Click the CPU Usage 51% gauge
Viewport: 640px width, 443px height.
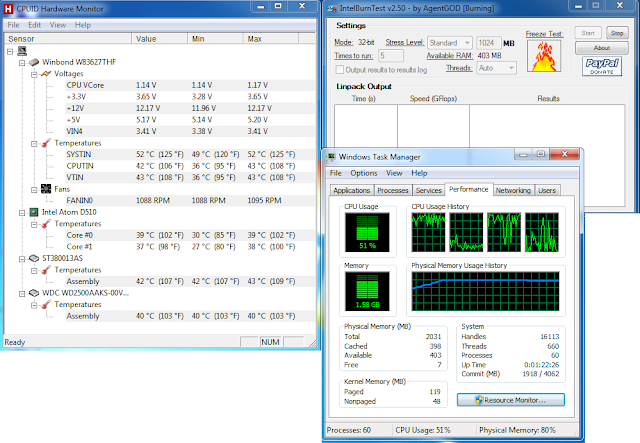[367, 232]
